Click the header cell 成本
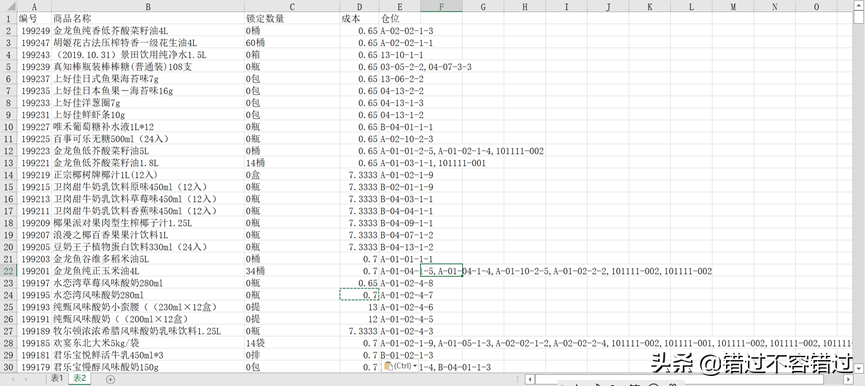The width and height of the screenshot is (865, 386). [x=359, y=18]
